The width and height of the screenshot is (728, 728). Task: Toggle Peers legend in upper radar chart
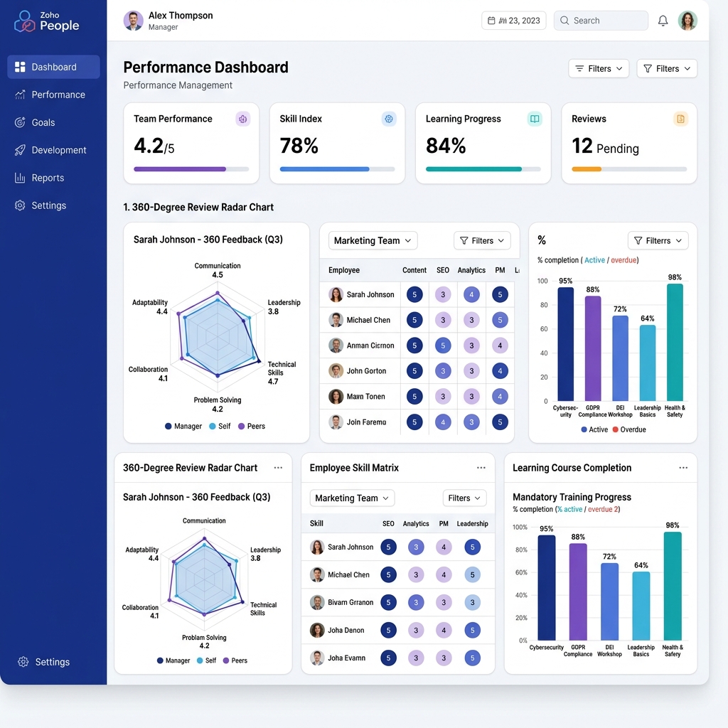pos(252,427)
